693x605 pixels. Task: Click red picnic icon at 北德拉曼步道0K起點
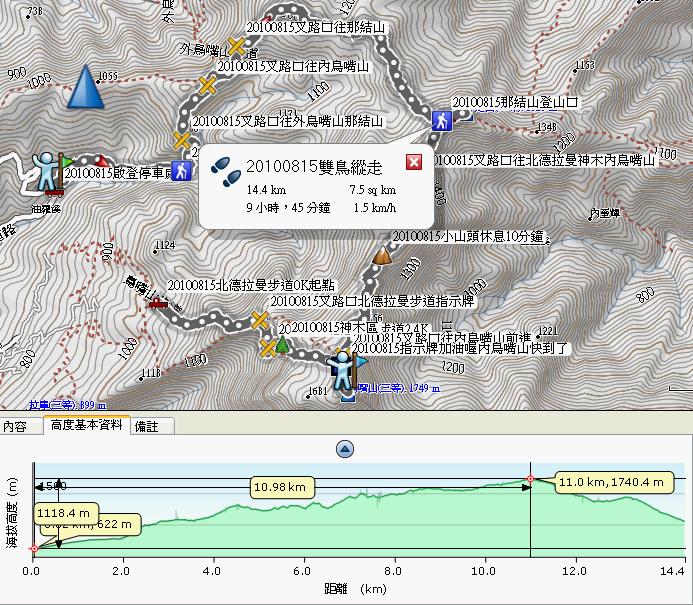click(157, 302)
